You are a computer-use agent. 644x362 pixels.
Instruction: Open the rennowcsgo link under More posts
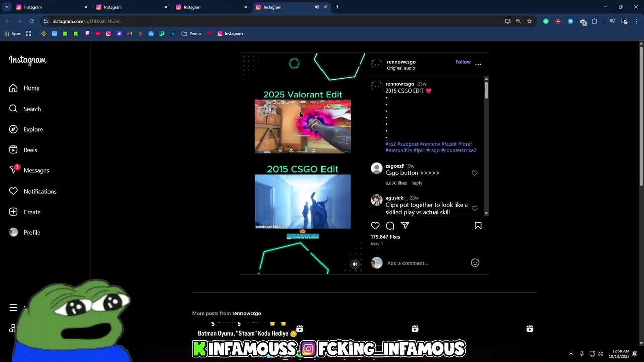coord(247,313)
